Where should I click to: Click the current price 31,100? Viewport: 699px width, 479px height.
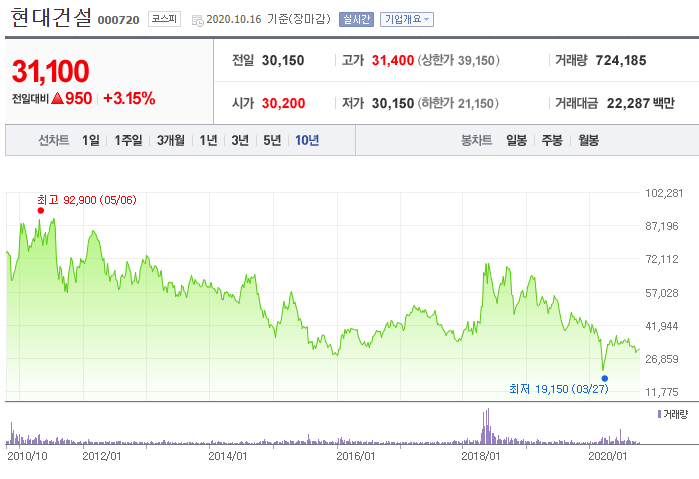50,71
